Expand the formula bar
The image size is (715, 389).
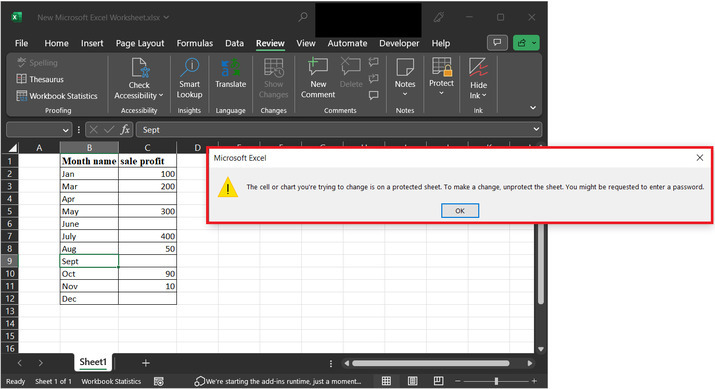click(x=536, y=130)
